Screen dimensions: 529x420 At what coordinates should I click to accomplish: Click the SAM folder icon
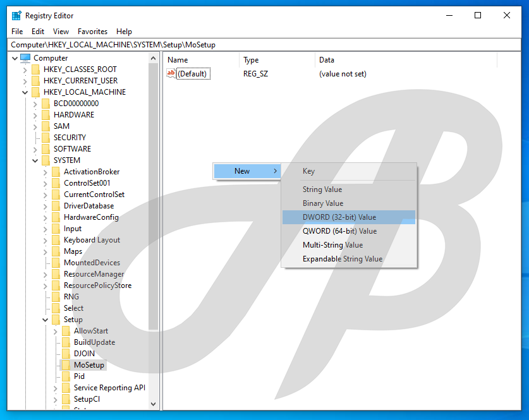pyautogui.click(x=46, y=126)
